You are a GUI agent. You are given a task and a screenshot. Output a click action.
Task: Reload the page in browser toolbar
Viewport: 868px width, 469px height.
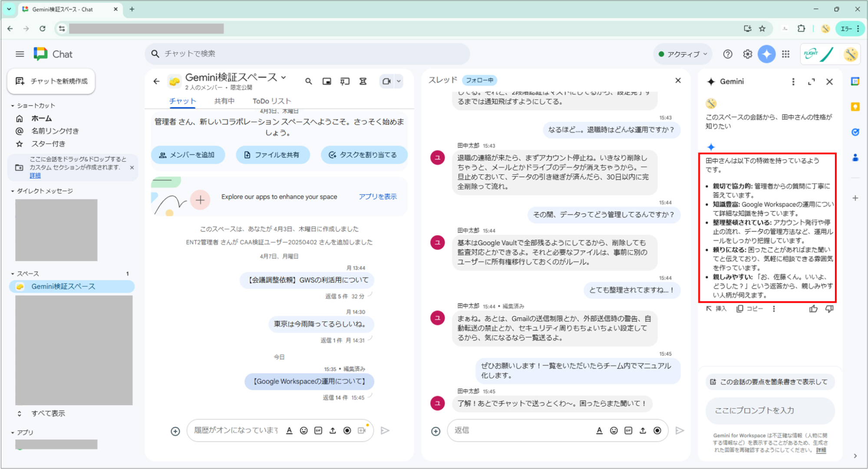42,29
